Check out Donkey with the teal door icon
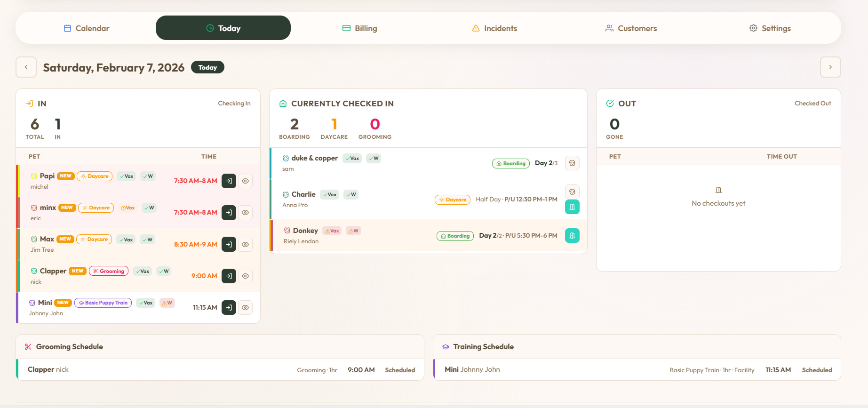The height and width of the screenshot is (408, 868). (572, 235)
